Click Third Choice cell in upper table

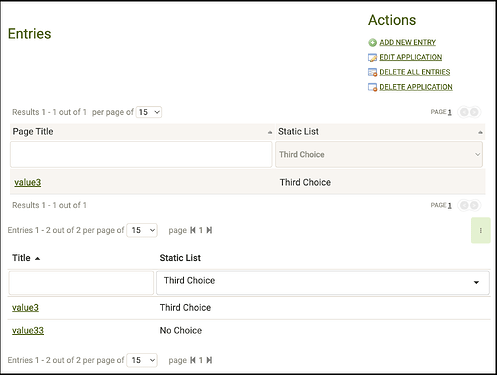(305, 182)
